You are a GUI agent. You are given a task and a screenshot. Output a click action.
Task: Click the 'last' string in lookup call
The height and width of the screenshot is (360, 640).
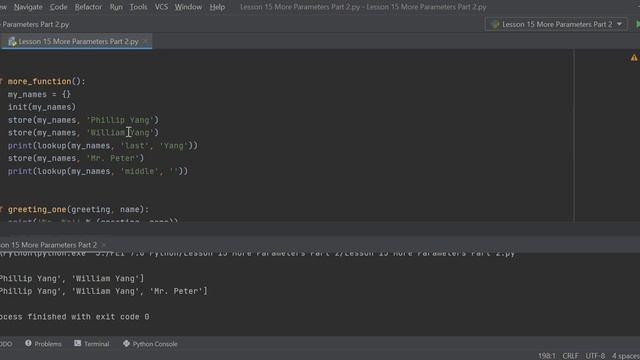(x=135, y=146)
